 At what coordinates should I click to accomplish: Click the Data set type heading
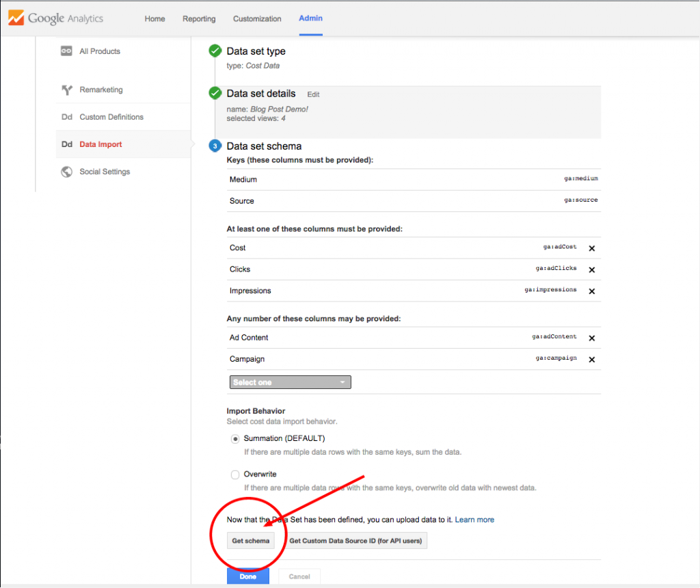point(256,51)
